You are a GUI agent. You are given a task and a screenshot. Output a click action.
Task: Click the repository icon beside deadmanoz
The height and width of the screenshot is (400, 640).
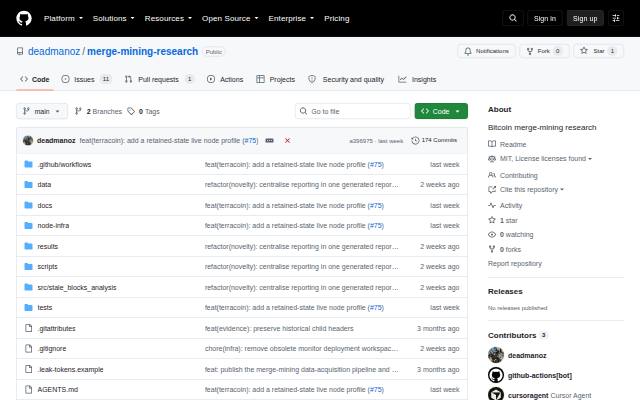click(20, 51)
